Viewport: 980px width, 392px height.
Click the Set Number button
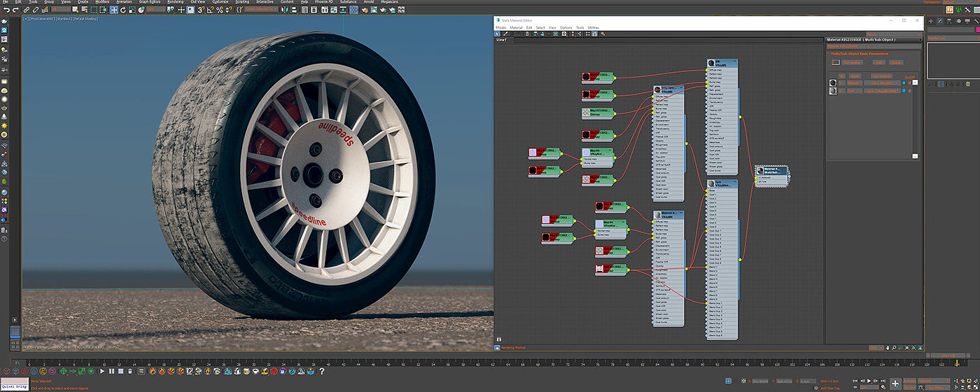click(x=852, y=62)
